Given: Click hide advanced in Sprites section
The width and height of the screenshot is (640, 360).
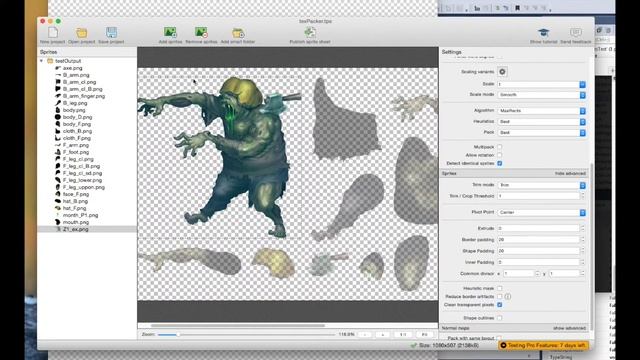Looking at the screenshot, I should click(x=570, y=173).
